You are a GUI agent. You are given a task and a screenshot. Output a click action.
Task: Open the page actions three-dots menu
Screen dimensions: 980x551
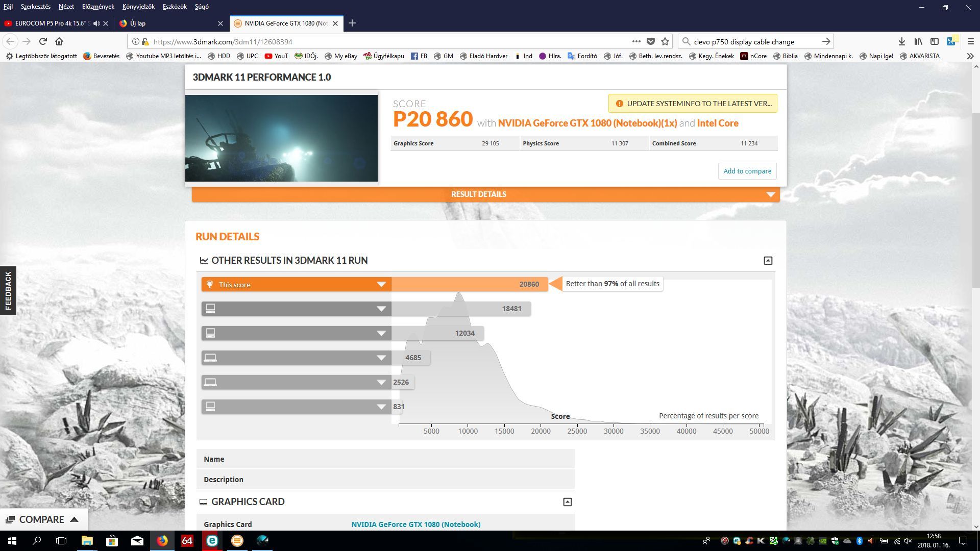tap(636, 41)
